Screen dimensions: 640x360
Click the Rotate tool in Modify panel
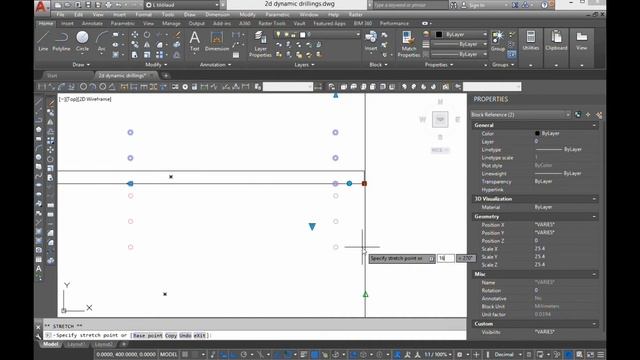coord(147,35)
